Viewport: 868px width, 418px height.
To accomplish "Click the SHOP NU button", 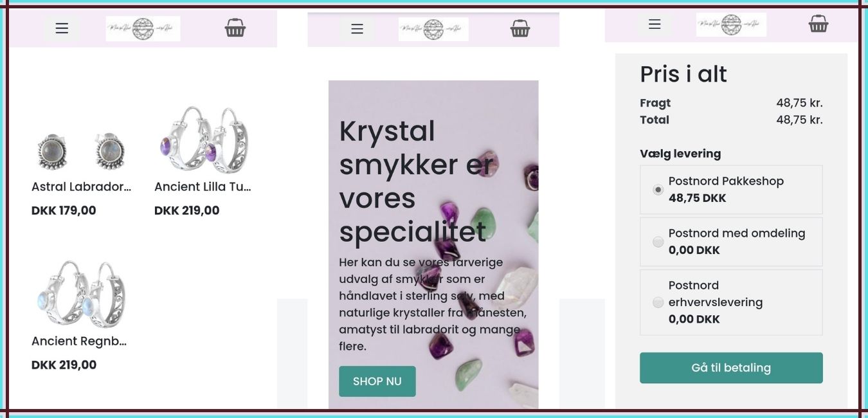I will pyautogui.click(x=377, y=381).
